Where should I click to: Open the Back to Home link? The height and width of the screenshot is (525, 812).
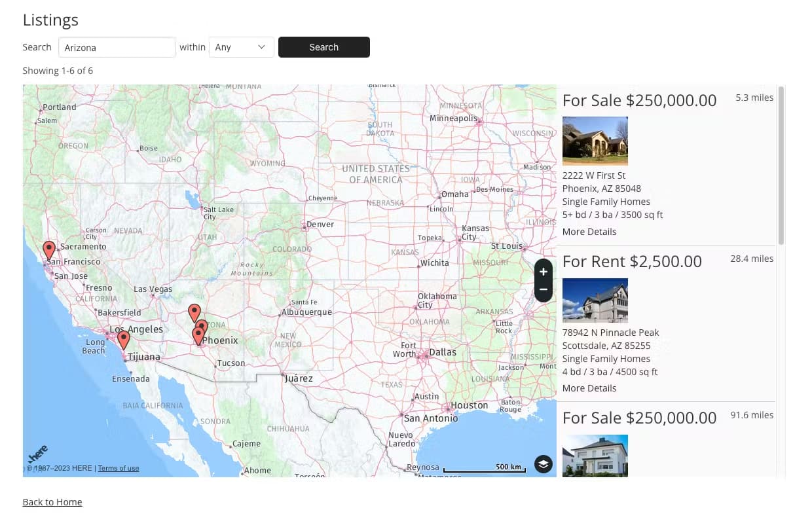(52, 502)
